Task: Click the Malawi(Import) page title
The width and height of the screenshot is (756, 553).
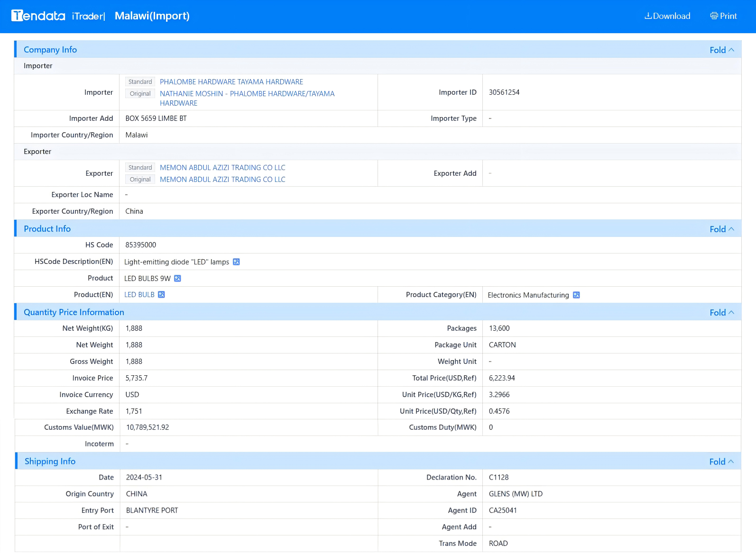Action: pos(152,16)
